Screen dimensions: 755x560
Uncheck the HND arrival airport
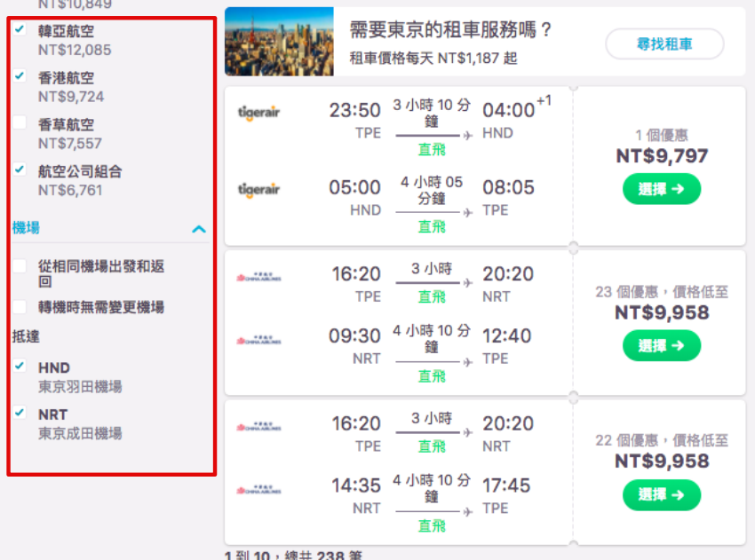click(x=20, y=367)
